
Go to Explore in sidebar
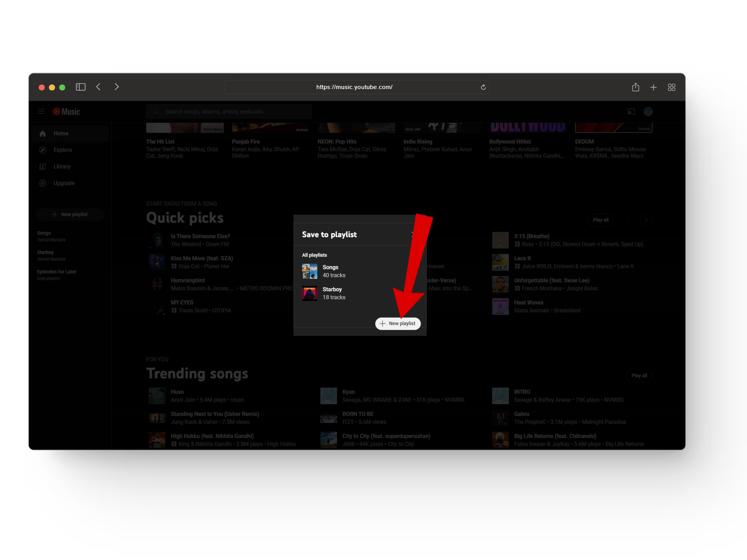coord(63,150)
